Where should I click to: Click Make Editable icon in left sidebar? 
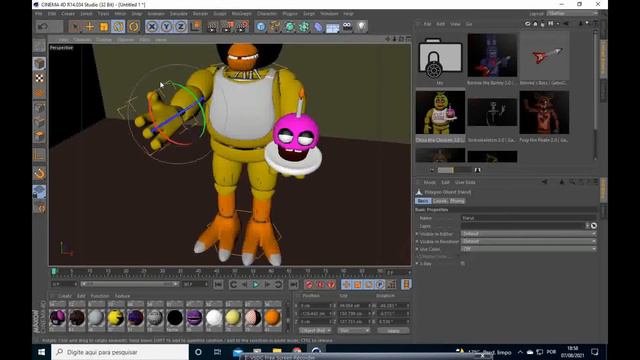tap(39, 45)
